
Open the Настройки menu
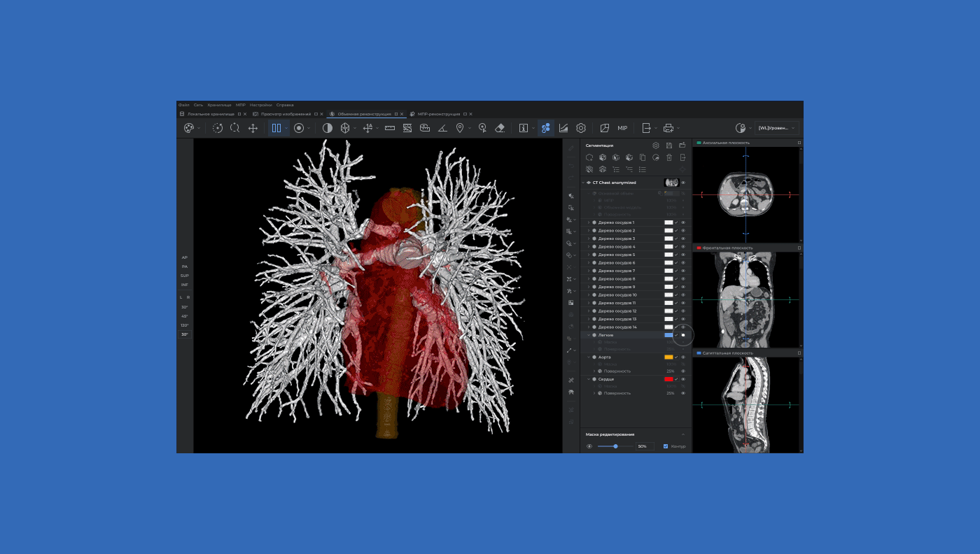pos(260,105)
